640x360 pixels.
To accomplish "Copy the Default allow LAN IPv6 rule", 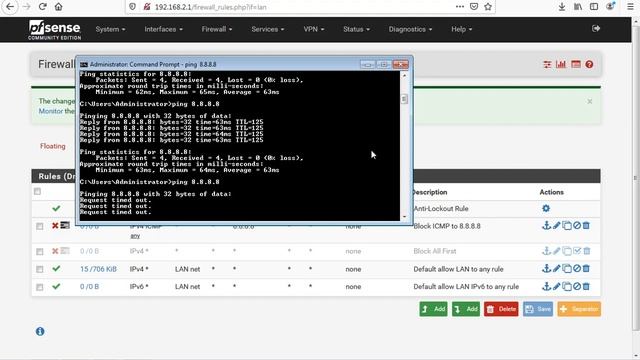I will click(567, 287).
